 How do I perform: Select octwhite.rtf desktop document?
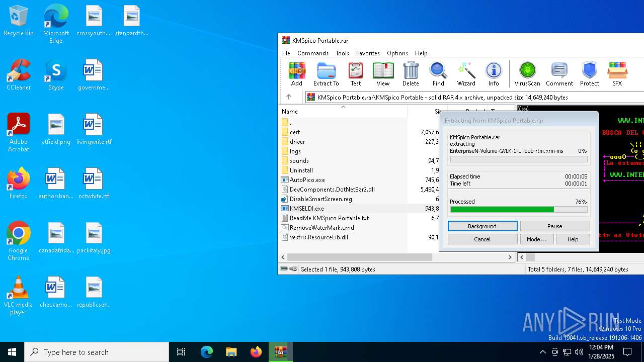tap(94, 184)
